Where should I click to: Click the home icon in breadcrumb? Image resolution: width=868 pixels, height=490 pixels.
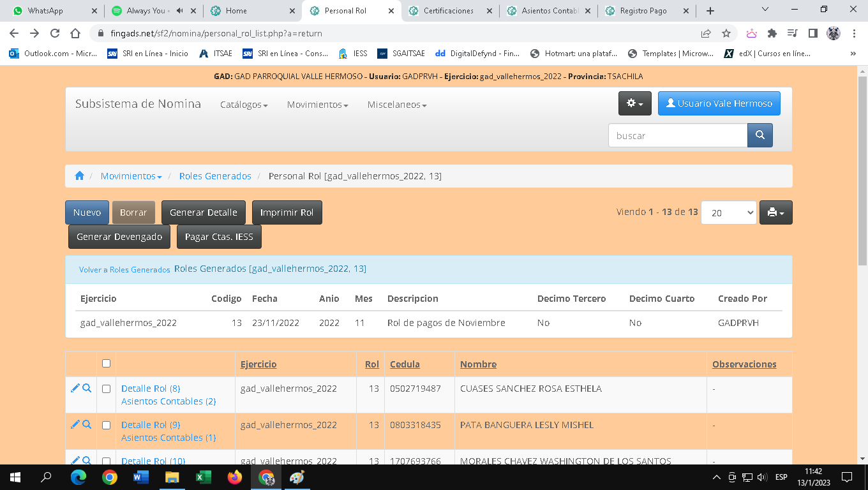(79, 176)
